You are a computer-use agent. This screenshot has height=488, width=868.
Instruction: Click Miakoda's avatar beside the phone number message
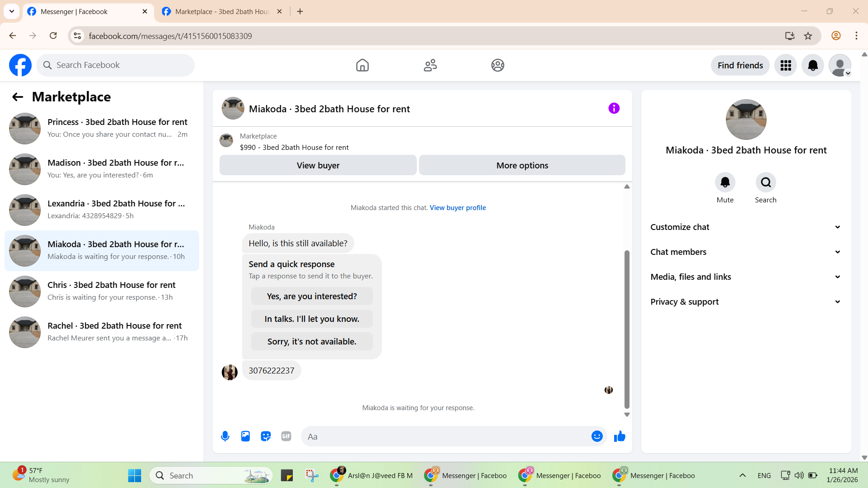[x=229, y=372]
